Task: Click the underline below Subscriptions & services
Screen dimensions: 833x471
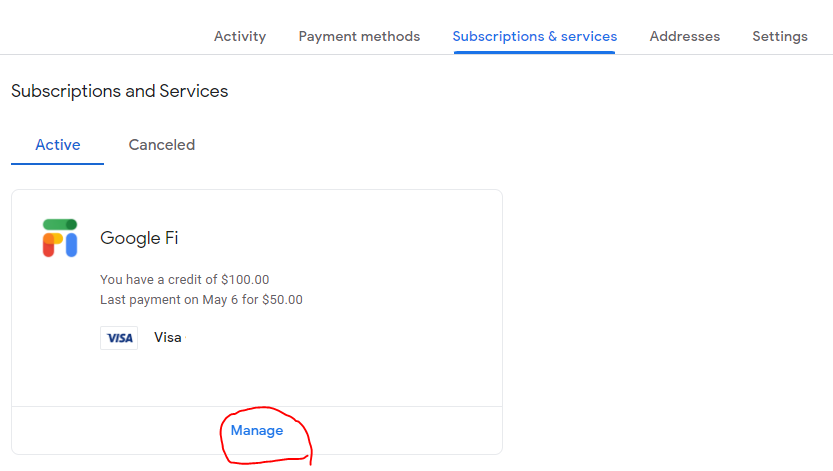Action: tap(534, 53)
